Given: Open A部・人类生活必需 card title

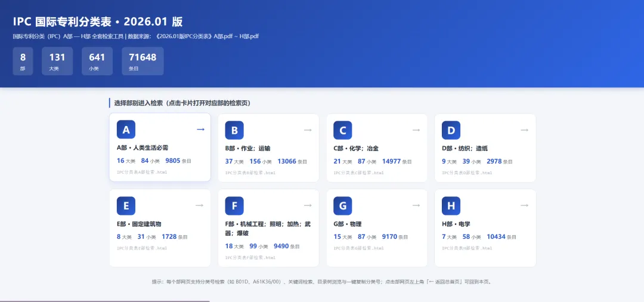Looking at the screenshot, I should (x=143, y=148).
